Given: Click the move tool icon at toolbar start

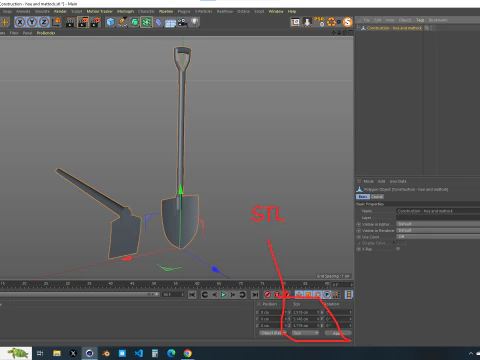Looking at the screenshot, I should coord(5,22).
